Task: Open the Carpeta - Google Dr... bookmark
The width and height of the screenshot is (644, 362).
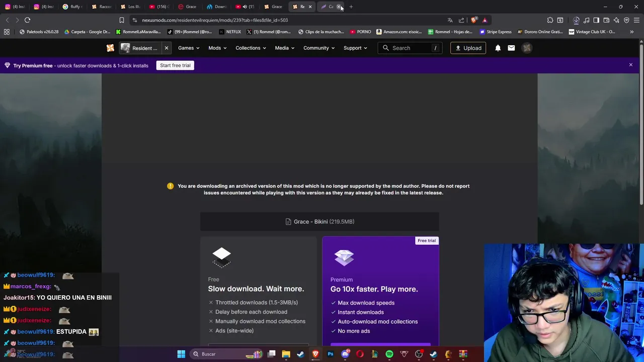Action: (87, 32)
